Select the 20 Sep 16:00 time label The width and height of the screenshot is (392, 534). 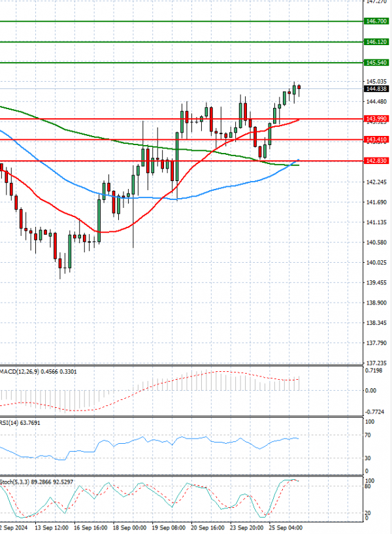point(207,527)
